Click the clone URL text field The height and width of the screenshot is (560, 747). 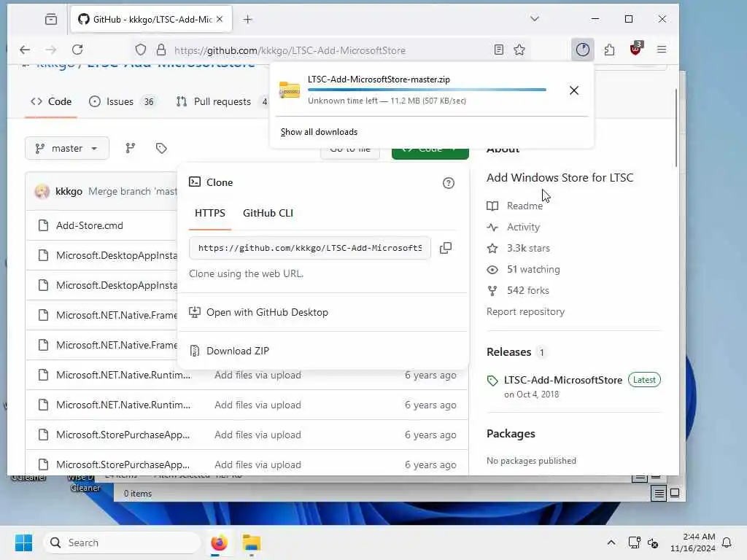pyautogui.click(x=309, y=248)
